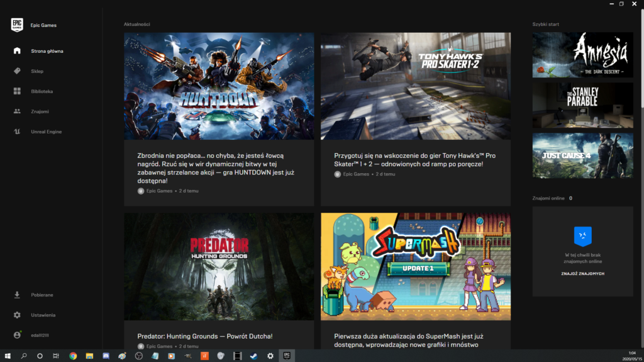The image size is (644, 362).
Task: Open Predator: Hunting Grounds headline
Action: tap(205, 336)
